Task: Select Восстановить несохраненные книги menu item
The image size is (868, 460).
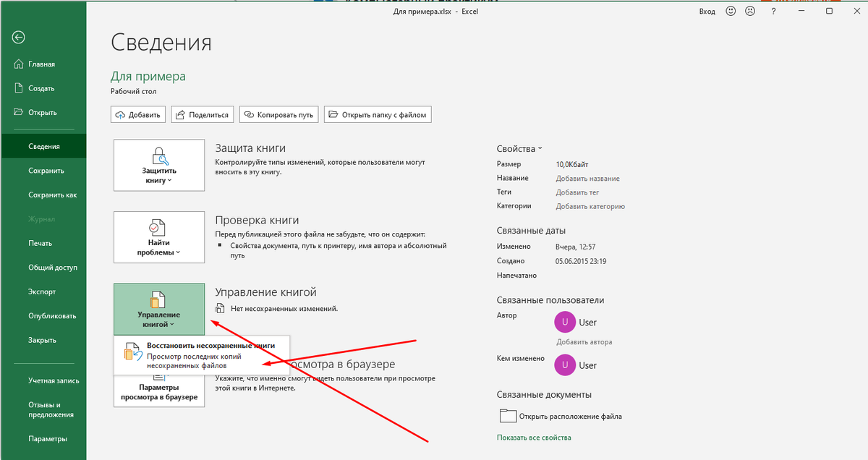Action: [202, 356]
